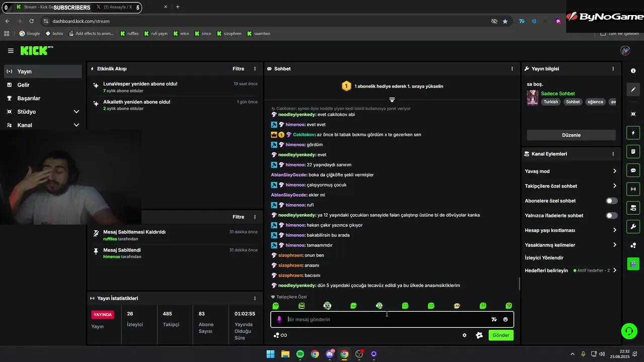Click the eğlence tag
Image resolution: width=644 pixels, height=362 pixels.
(x=595, y=102)
